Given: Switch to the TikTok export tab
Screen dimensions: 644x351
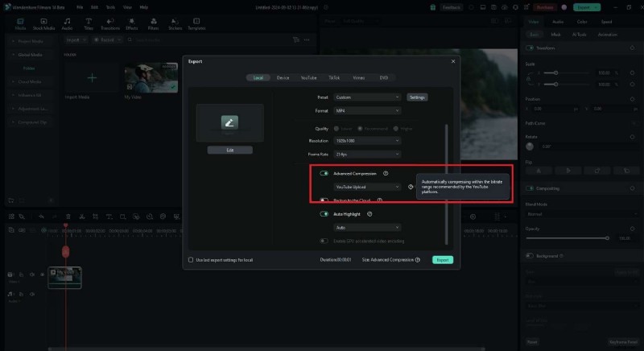Looking at the screenshot, I should tap(334, 77).
